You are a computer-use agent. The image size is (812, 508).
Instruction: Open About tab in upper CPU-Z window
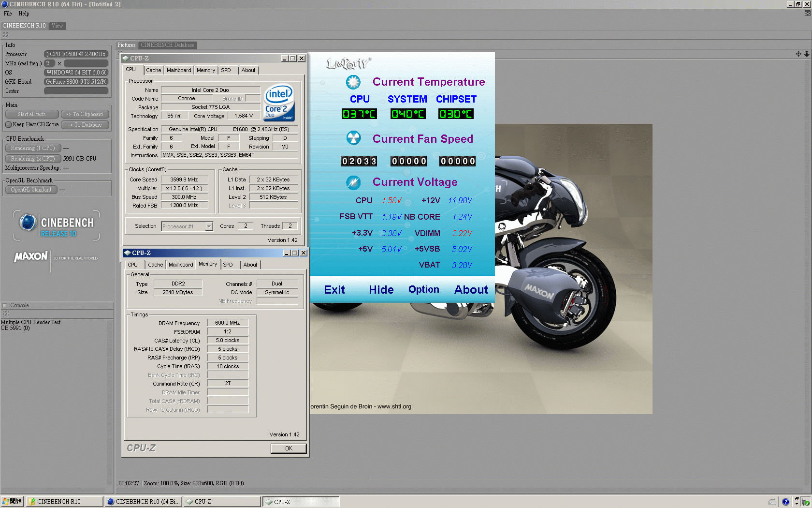[248, 70]
